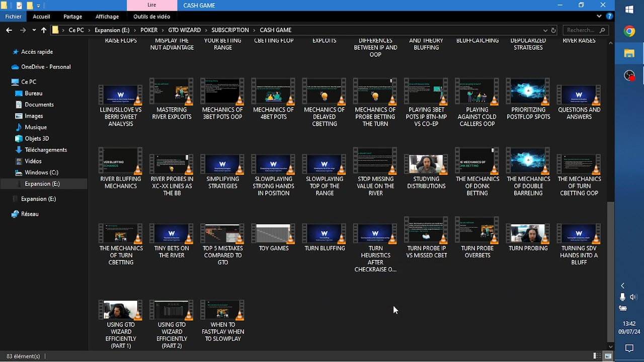
Task: Open the recent locations dropdown chevron
Action: (34, 30)
